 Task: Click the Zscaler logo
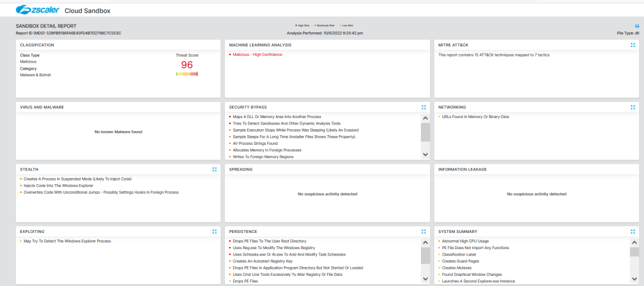point(36,10)
